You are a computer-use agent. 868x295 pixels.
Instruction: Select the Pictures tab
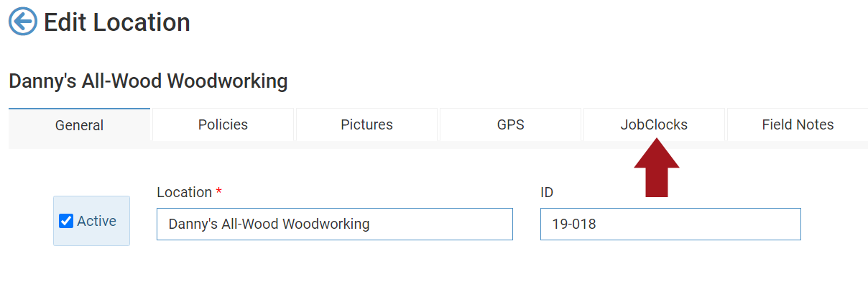[366, 124]
